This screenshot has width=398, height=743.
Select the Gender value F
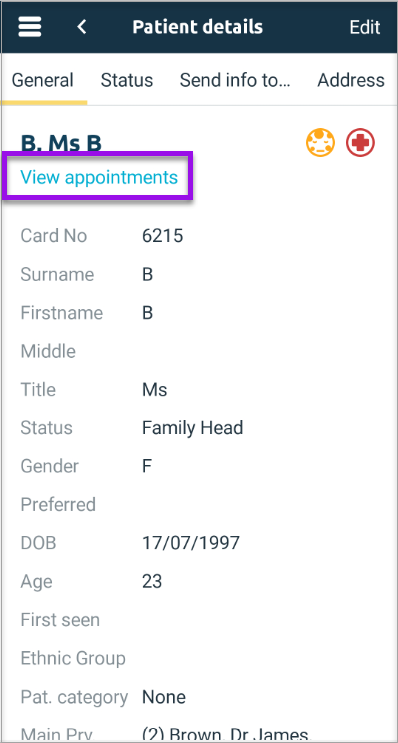[147, 466]
